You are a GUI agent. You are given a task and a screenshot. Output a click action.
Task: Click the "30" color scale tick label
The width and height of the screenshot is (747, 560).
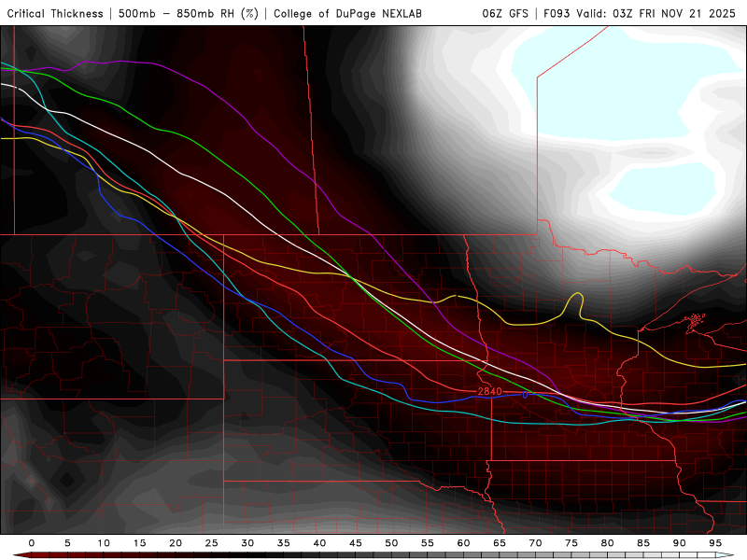(x=247, y=543)
